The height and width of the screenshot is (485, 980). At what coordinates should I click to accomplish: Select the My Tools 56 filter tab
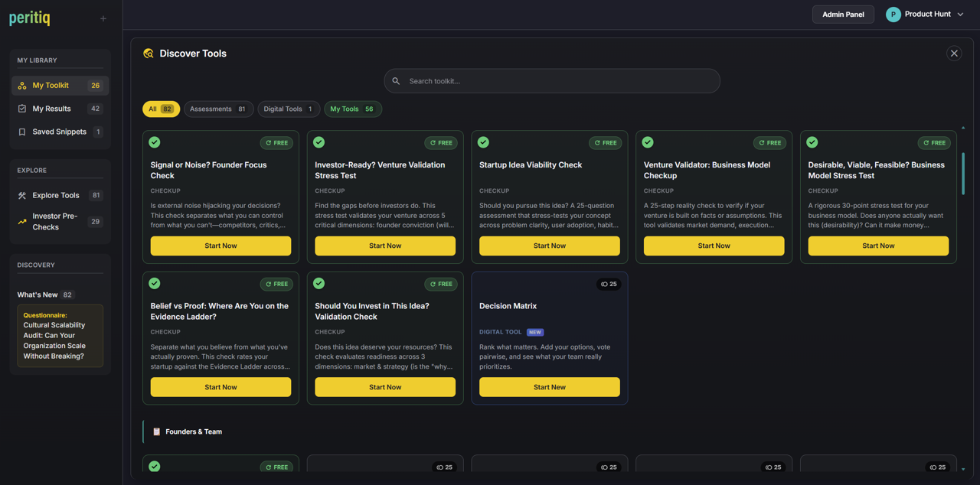pos(352,109)
